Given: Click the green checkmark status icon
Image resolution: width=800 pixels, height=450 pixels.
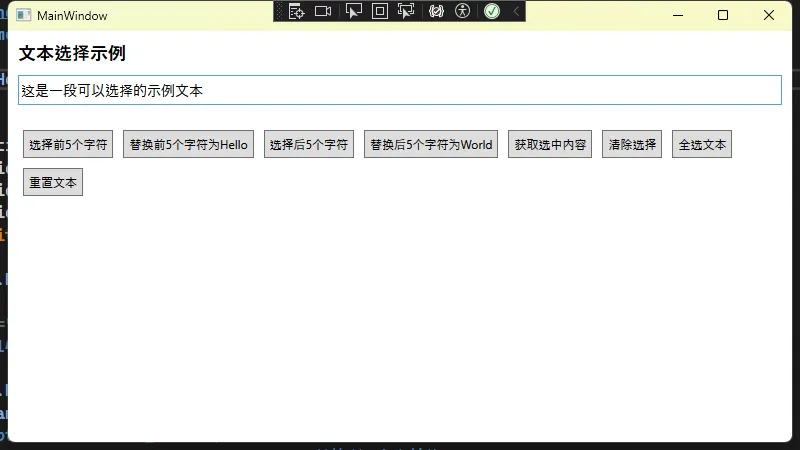Looking at the screenshot, I should 492,11.
